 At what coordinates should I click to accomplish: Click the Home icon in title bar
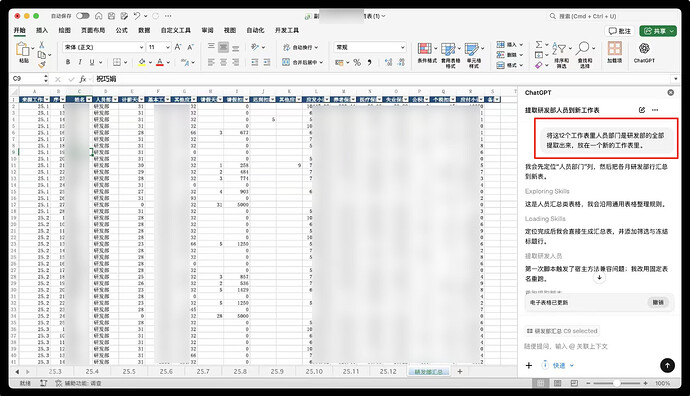tap(99, 16)
